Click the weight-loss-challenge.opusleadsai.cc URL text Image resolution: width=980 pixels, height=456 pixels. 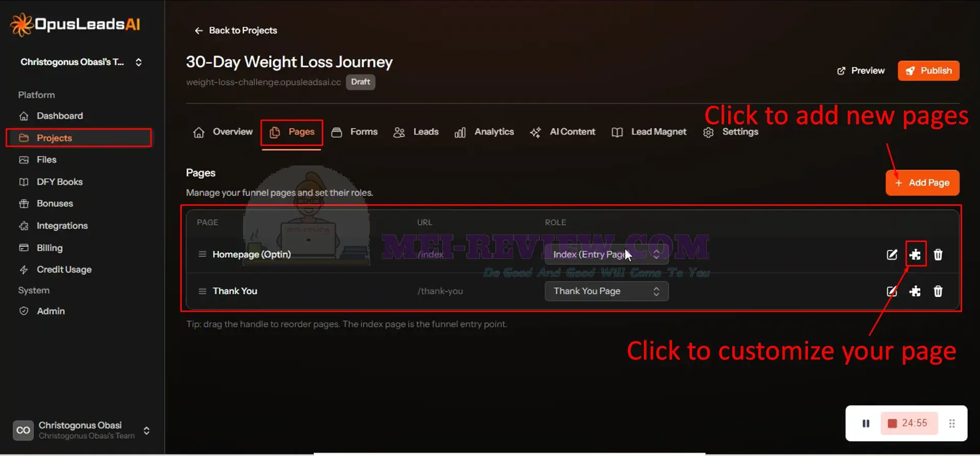[264, 82]
